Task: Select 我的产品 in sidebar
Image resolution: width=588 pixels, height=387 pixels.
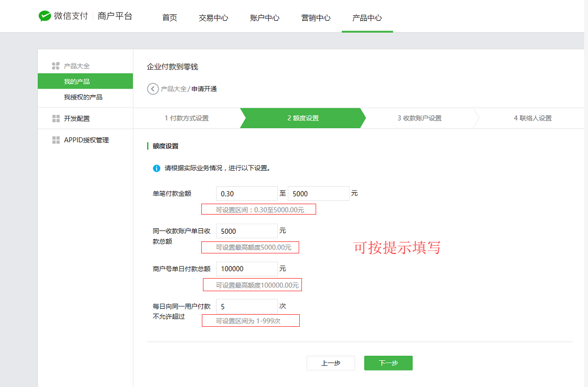Action: pyautogui.click(x=77, y=82)
